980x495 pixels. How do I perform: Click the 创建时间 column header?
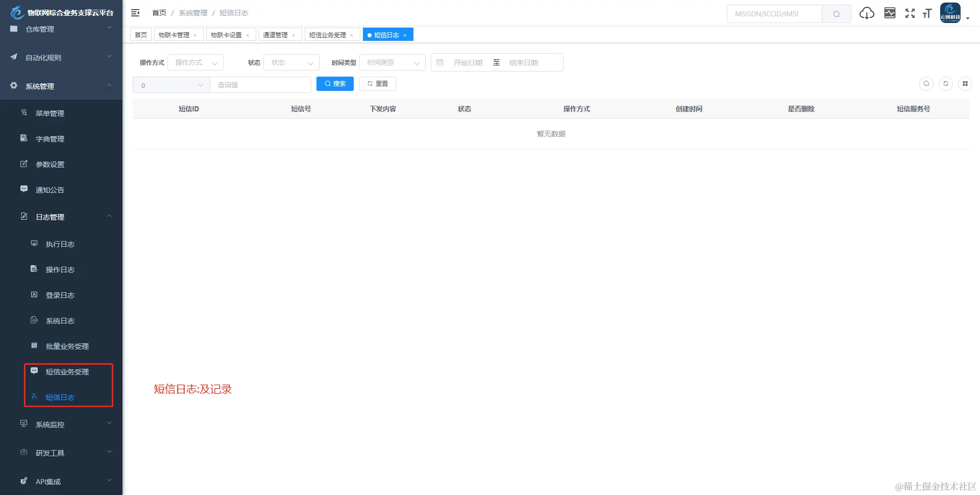click(689, 109)
